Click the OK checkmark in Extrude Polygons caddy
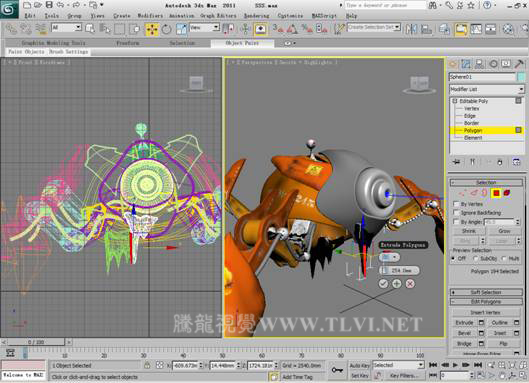Viewport: 529px width, 383px height. [x=383, y=284]
